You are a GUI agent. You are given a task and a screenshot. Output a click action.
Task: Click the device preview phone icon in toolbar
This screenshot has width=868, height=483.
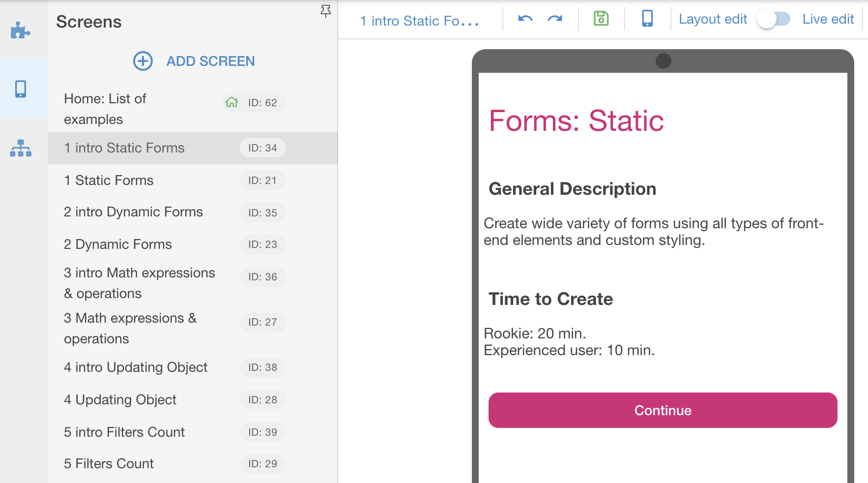(647, 19)
